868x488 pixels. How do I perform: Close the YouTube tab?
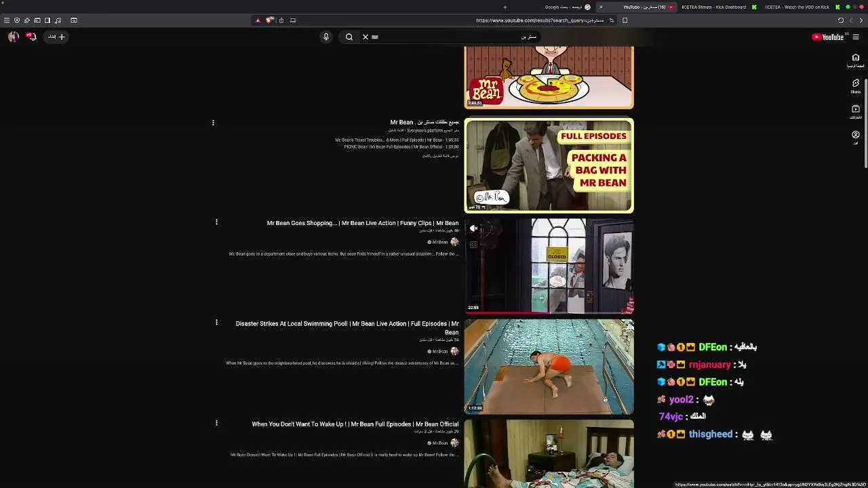(601, 7)
